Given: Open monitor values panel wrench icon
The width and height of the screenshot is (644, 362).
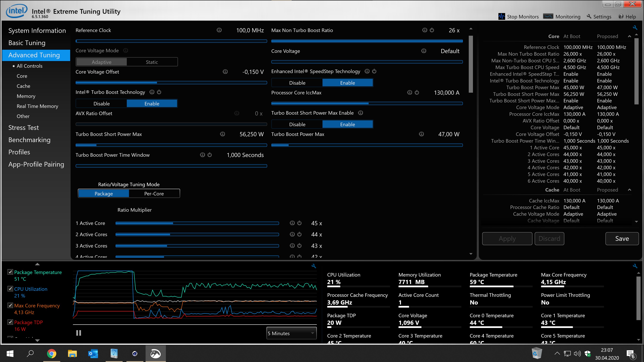Looking at the screenshot, I should 635,266.
